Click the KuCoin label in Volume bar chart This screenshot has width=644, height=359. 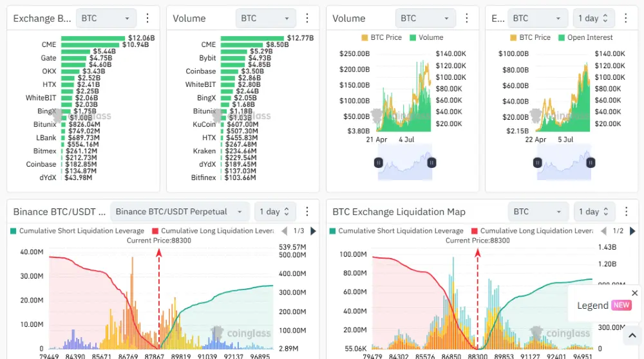204,124
